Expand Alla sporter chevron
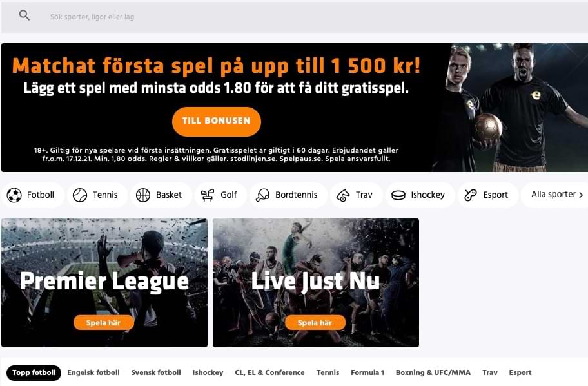Viewport: 588px width, 386px height. coord(581,195)
